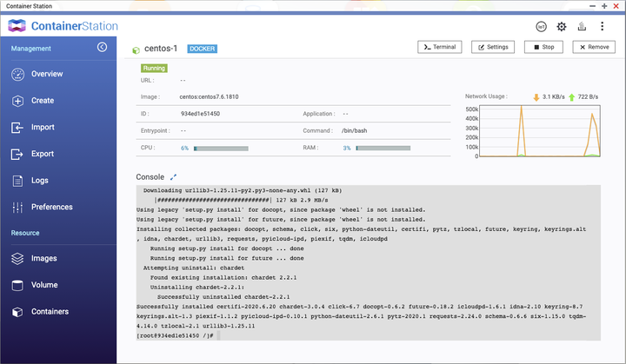This screenshot has width=626, height=364.
Task: Click the Create plus icon
Action: click(17, 101)
